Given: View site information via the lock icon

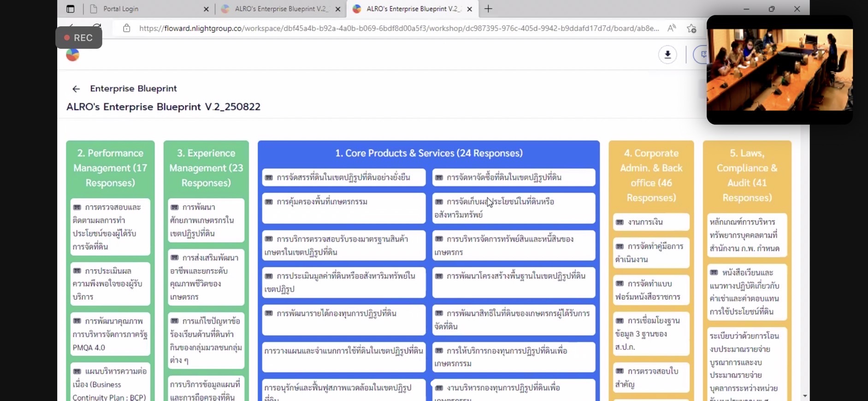Looking at the screenshot, I should [126, 28].
